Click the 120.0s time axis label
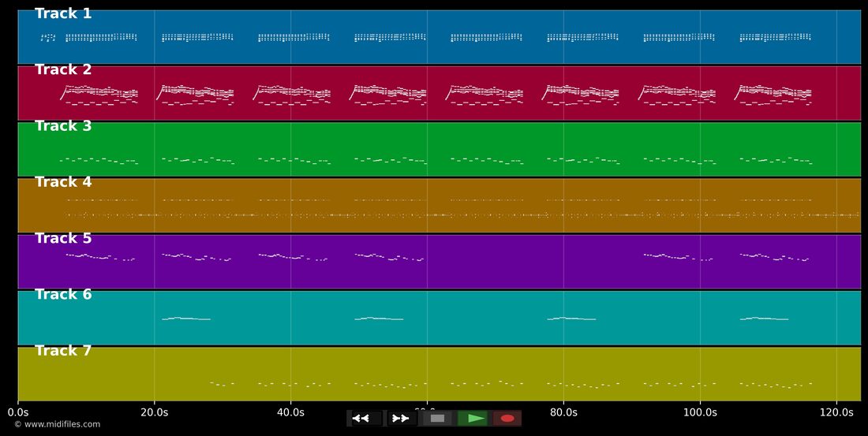 [x=836, y=412]
